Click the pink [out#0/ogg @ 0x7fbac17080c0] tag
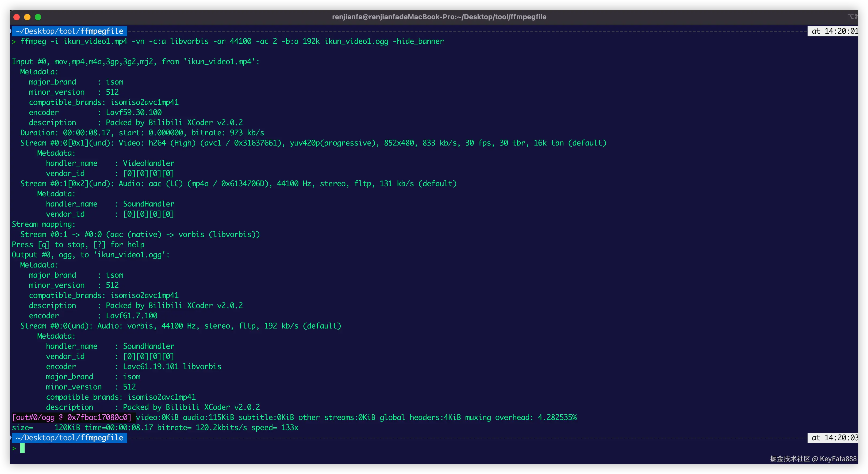This screenshot has width=868, height=474. coord(71,417)
